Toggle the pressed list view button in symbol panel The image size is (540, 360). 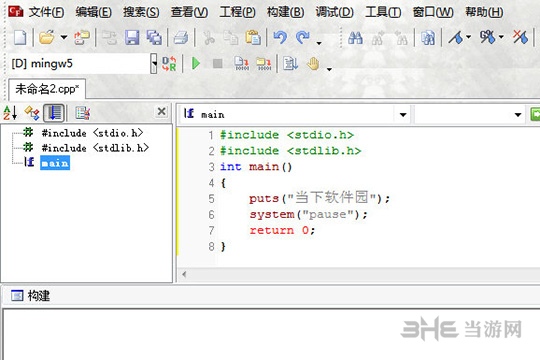click(54, 113)
